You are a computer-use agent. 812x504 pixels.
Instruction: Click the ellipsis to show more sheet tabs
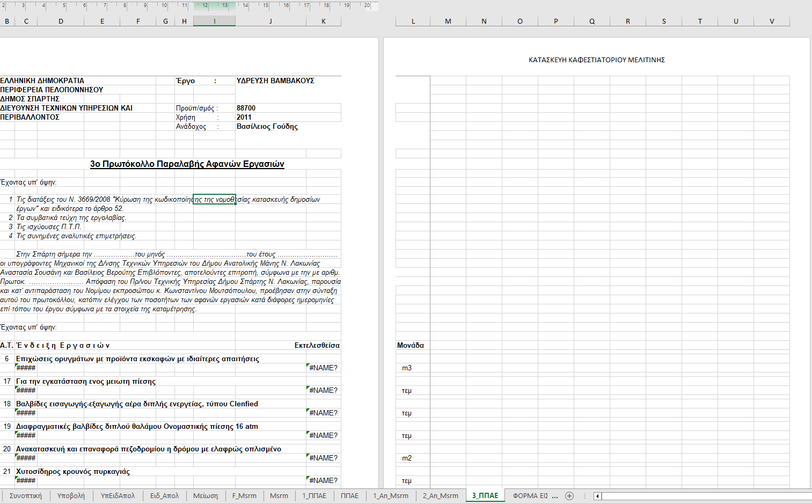point(555,496)
